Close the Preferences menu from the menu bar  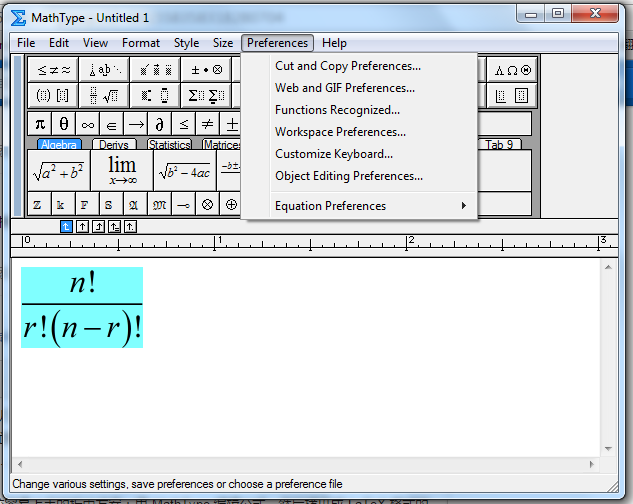pos(277,43)
